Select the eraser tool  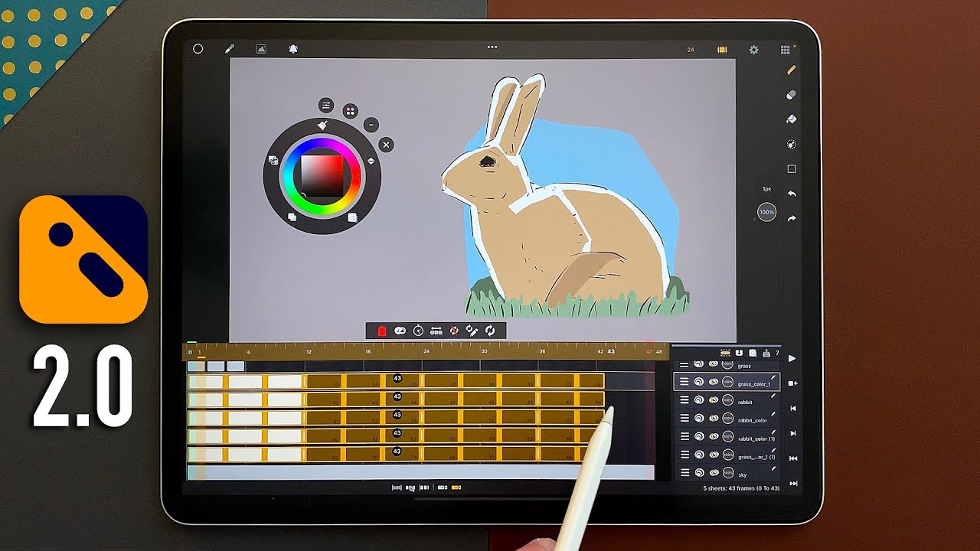tap(792, 95)
